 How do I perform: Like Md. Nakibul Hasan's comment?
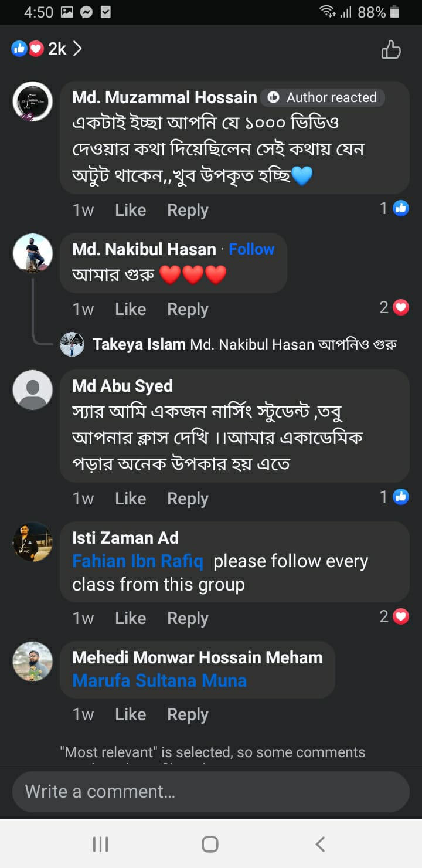click(x=130, y=309)
